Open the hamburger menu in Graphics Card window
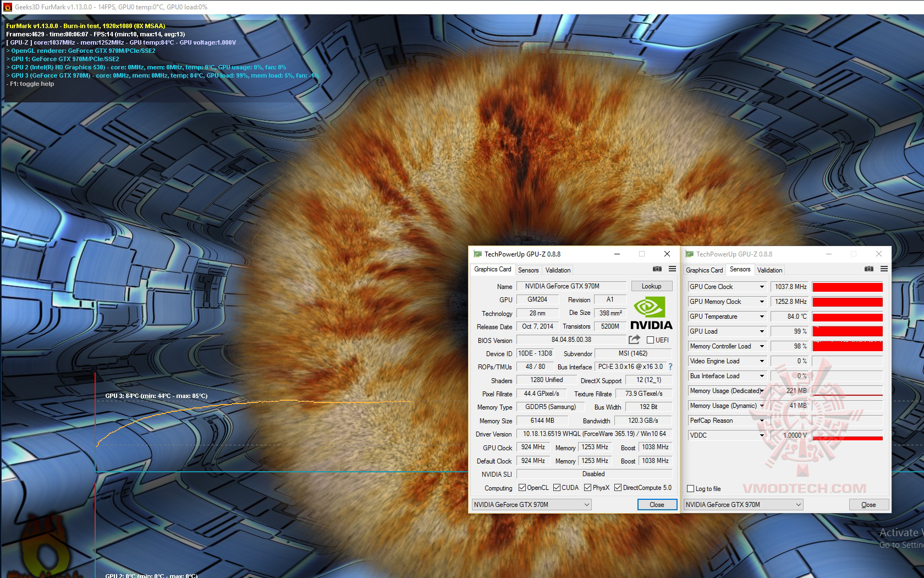The image size is (924, 578). pyautogui.click(x=672, y=269)
